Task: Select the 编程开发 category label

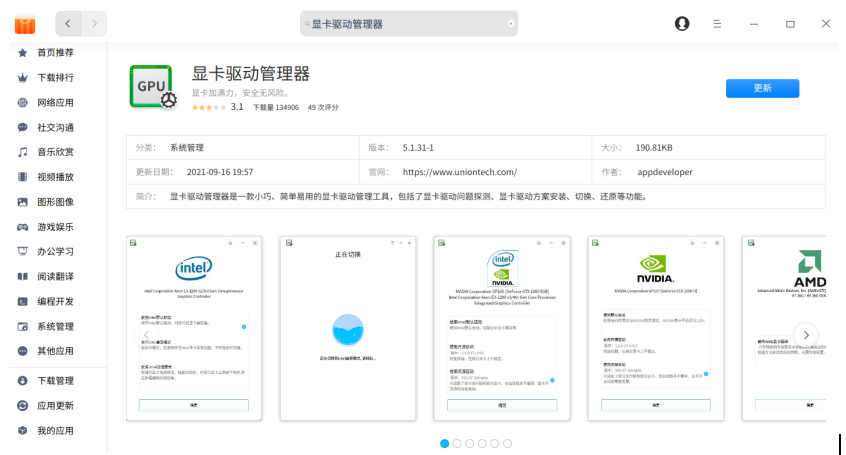Action: pyautogui.click(x=55, y=302)
